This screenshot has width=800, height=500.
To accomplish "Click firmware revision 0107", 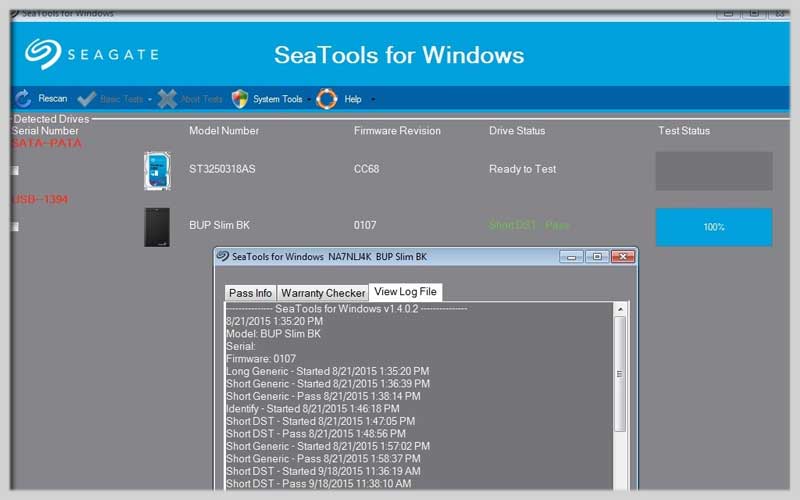I will point(365,225).
